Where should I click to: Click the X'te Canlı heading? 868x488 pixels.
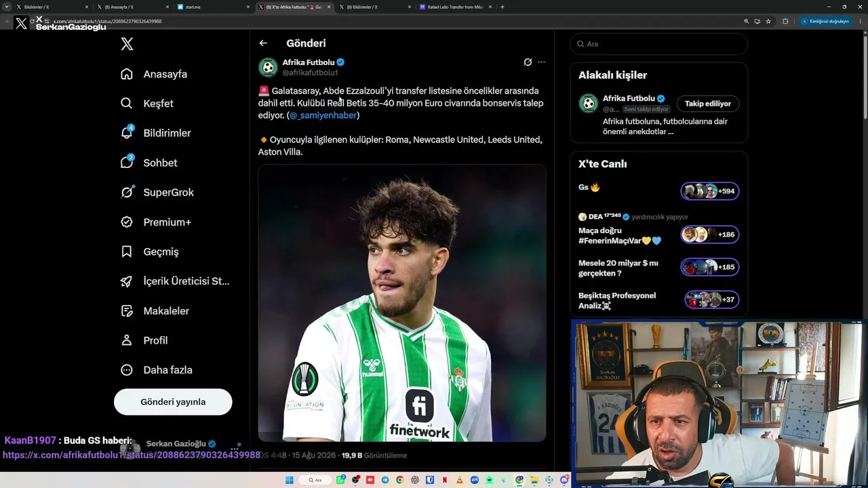coord(603,164)
